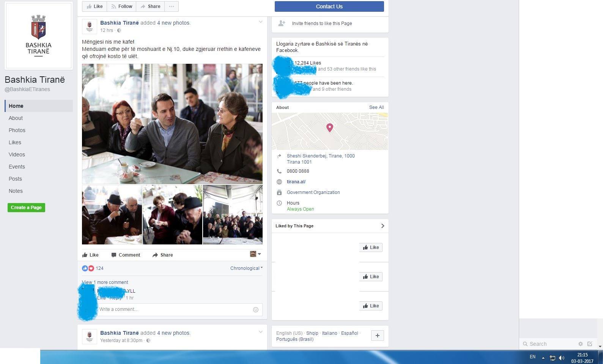This screenshot has height=364, width=603.
Task: Click the reactions icons showing 124
Action: pos(88,268)
